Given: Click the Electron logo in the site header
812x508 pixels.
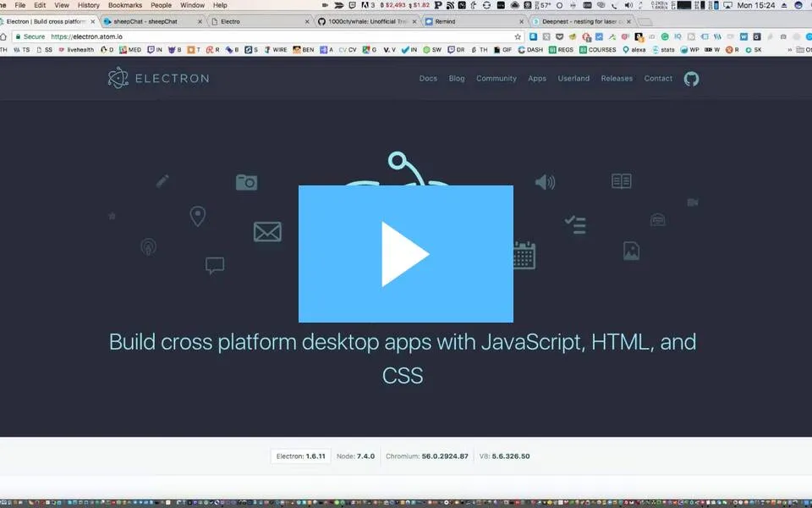Looking at the screenshot, I should pos(158,78).
